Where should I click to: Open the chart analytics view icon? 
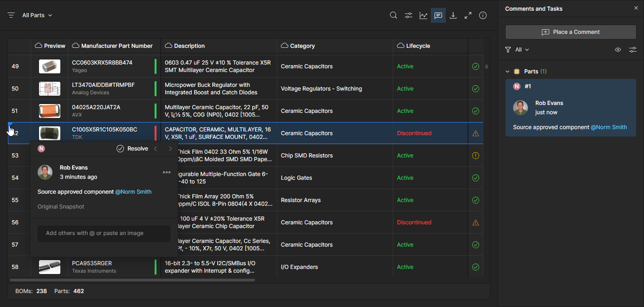pyautogui.click(x=423, y=15)
